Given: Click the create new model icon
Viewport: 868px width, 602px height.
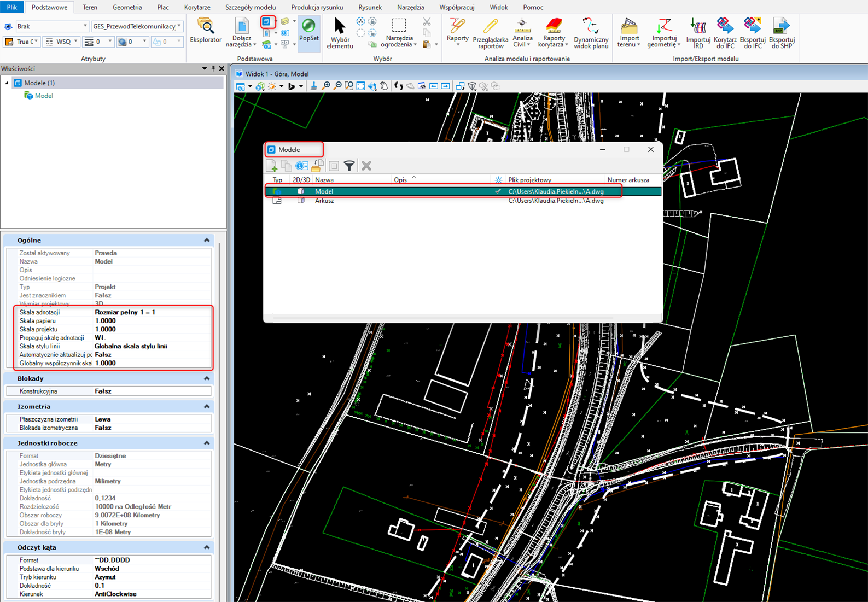Looking at the screenshot, I should click(x=272, y=166).
